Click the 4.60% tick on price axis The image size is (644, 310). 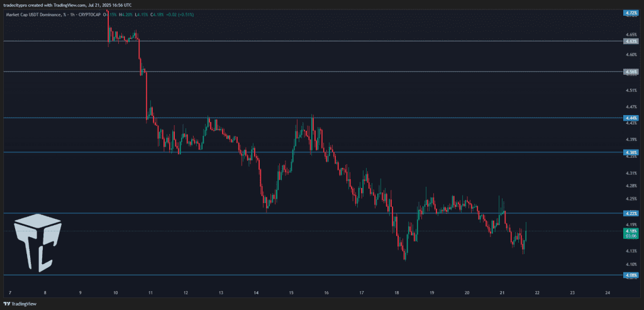(x=630, y=54)
